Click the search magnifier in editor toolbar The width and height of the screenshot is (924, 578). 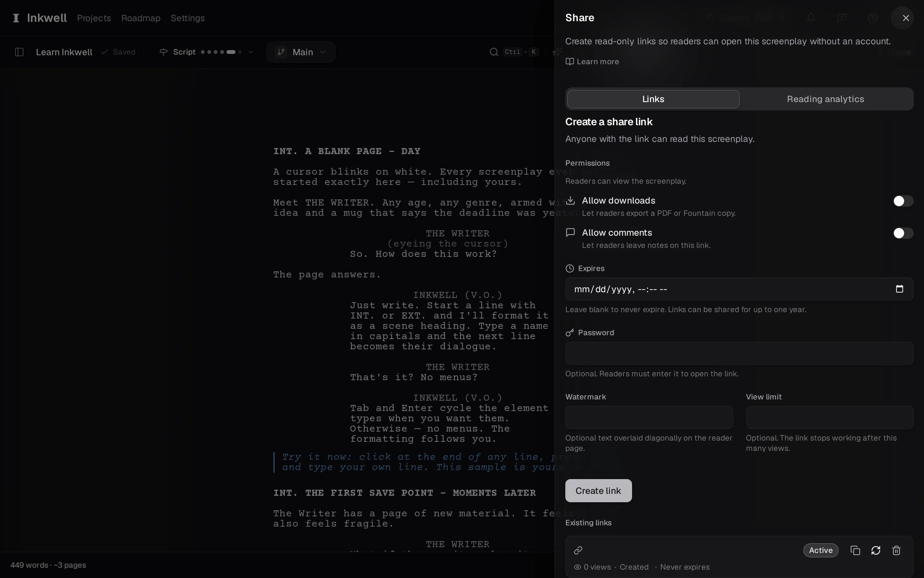494,52
